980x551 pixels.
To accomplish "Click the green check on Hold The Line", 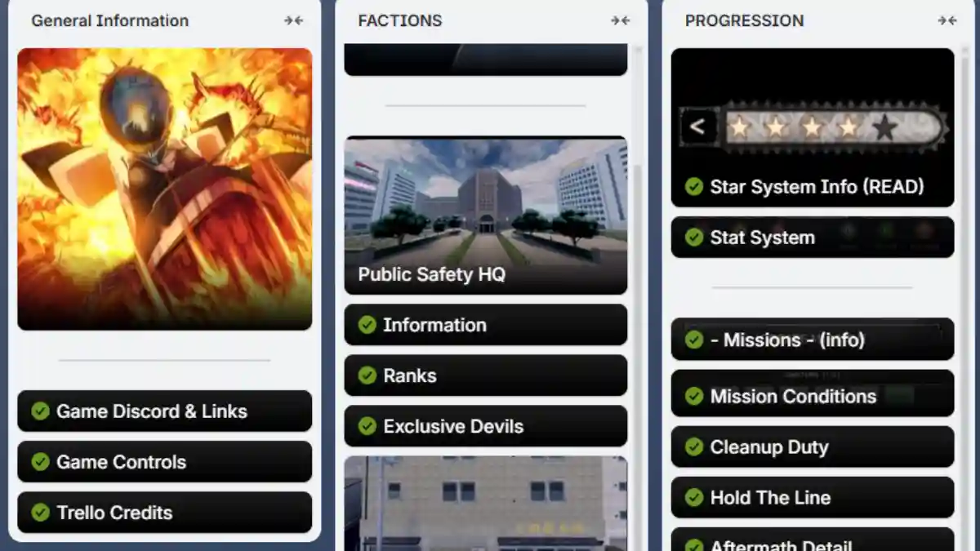I will tap(694, 498).
